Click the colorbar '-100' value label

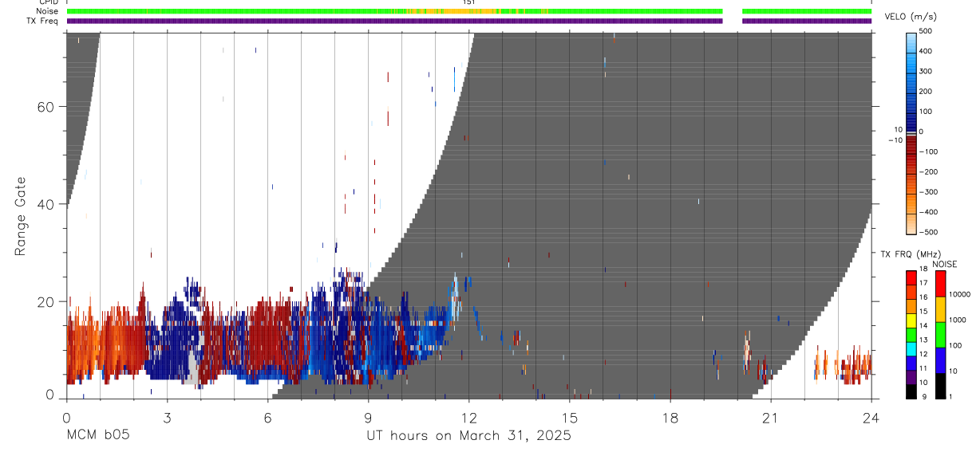[x=927, y=151]
